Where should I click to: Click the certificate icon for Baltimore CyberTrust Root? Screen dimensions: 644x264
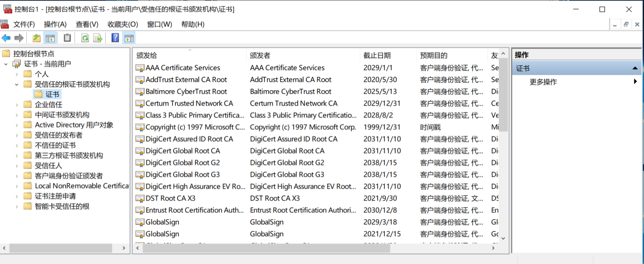[140, 92]
